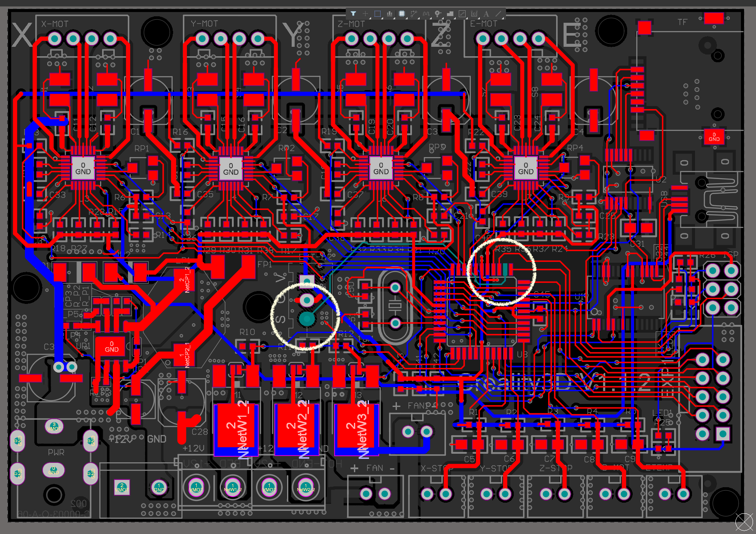Start interactive routing tool

[414, 14]
